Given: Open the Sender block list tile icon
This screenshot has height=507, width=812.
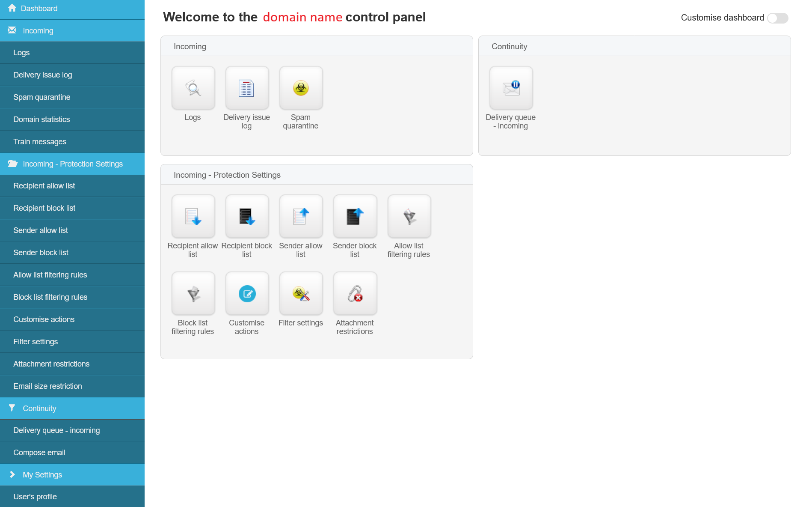Looking at the screenshot, I should coord(355,216).
